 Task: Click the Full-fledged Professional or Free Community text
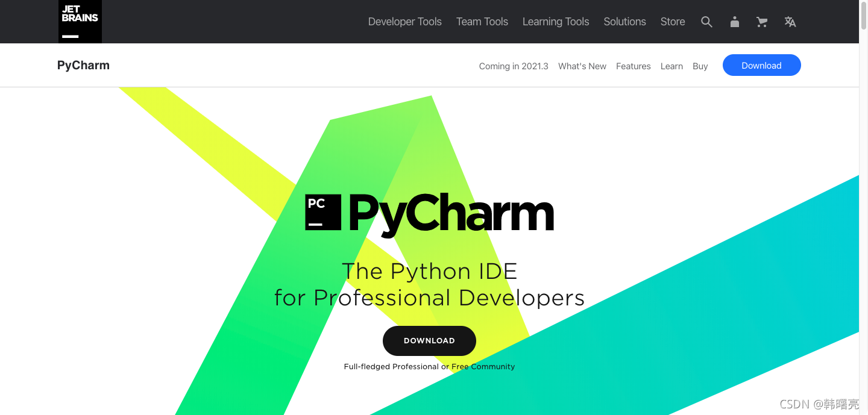click(429, 366)
